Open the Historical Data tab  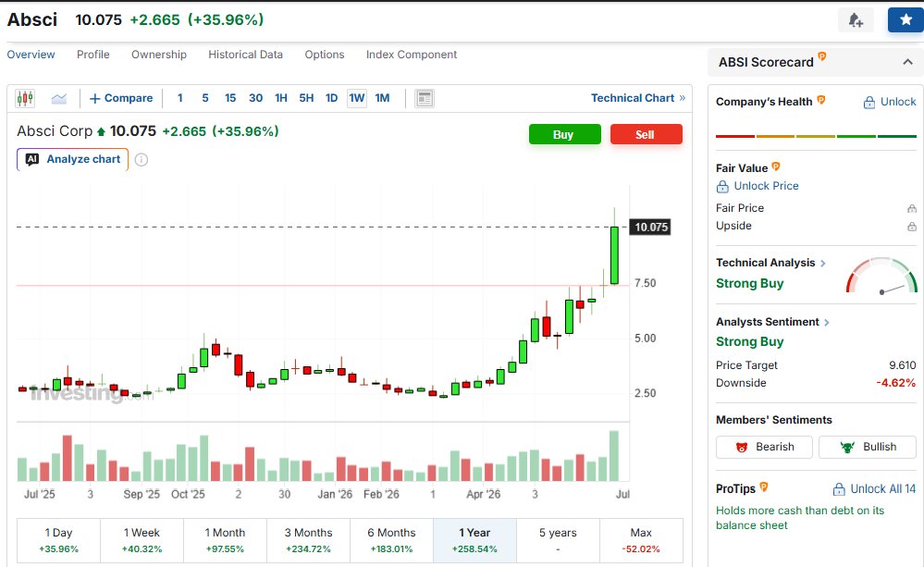coord(246,55)
